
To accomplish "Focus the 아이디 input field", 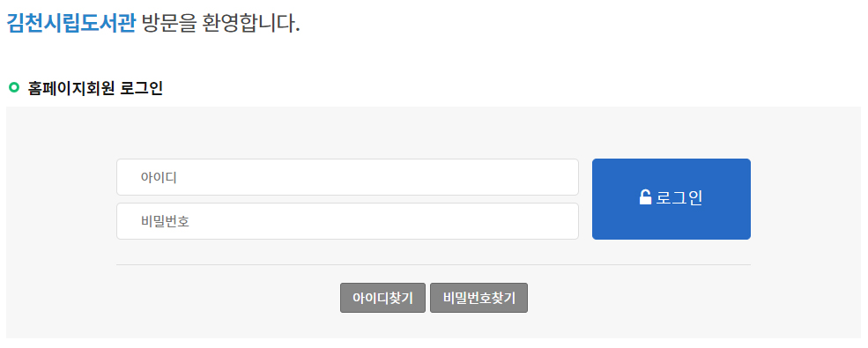I will (x=347, y=177).
